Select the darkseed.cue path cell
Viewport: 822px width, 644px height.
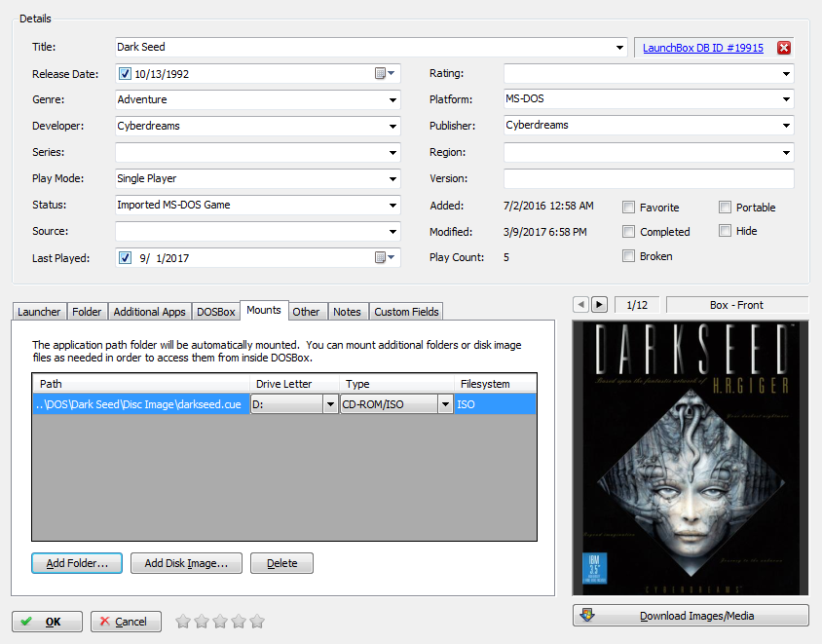141,404
